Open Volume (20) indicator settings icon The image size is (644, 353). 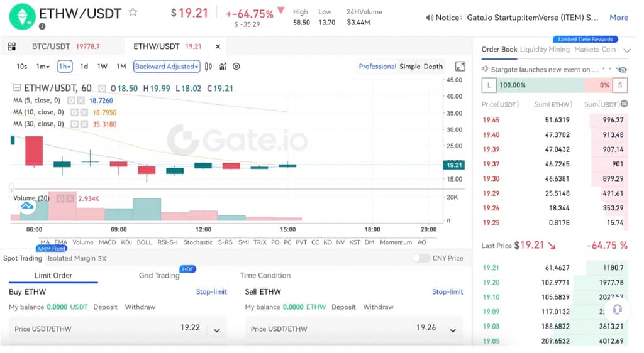point(60,198)
